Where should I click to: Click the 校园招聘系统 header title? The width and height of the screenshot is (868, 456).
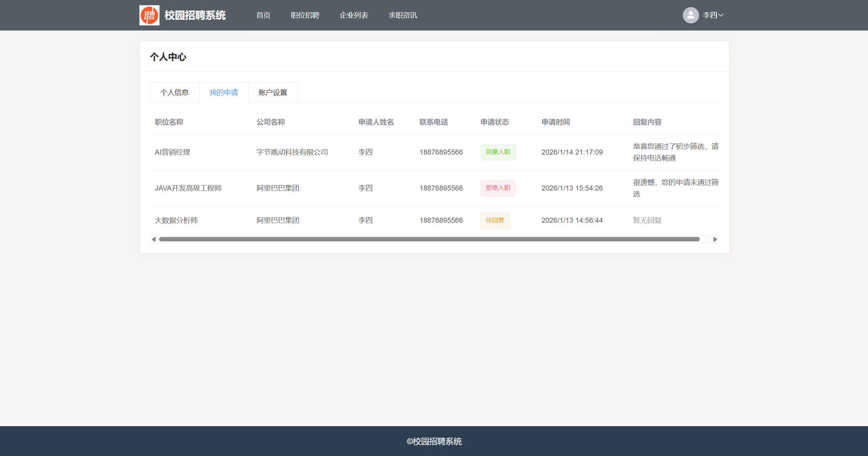[x=195, y=15]
